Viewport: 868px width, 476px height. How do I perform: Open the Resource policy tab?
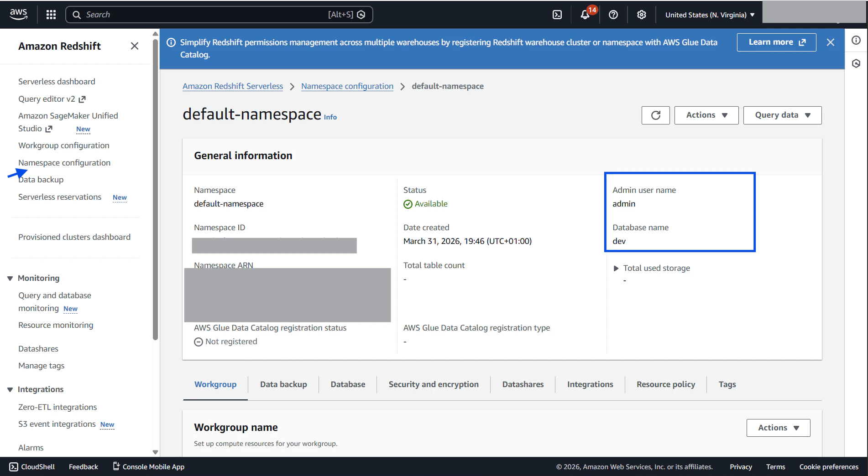666,384
